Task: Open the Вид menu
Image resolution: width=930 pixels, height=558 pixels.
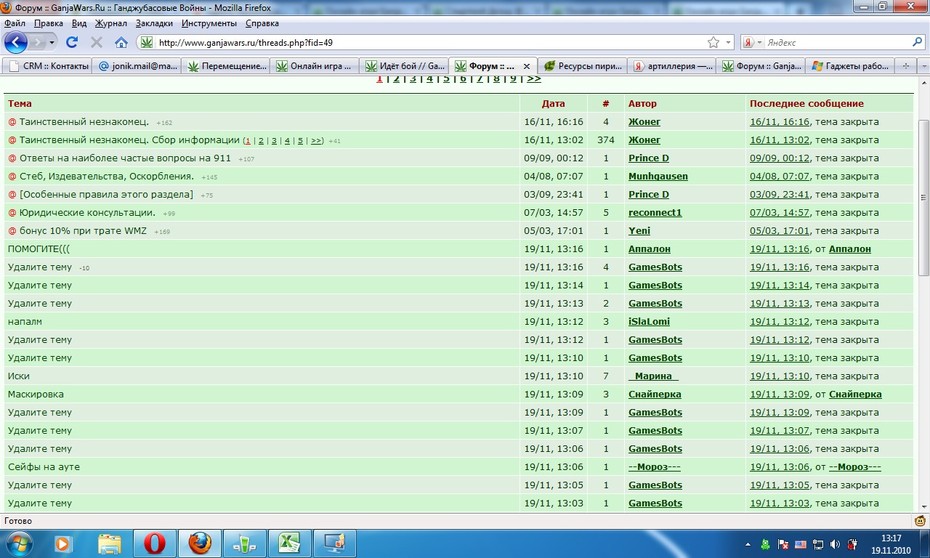Action: coord(79,23)
